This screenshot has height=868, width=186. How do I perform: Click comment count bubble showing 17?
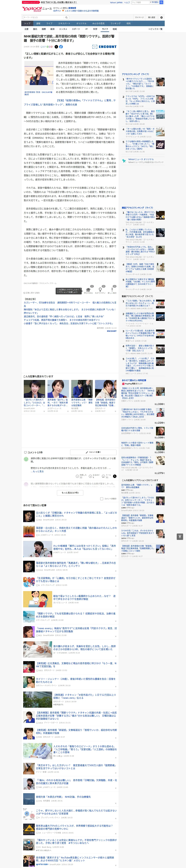point(43,47)
